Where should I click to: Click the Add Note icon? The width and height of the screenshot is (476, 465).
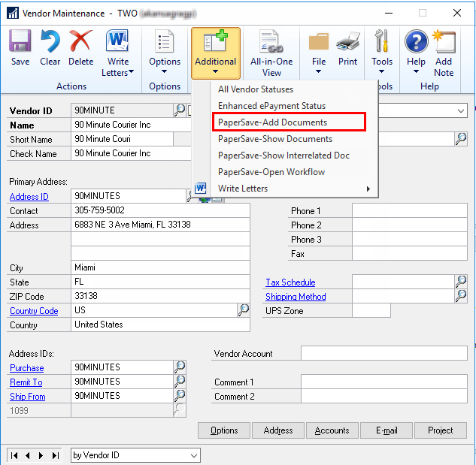click(444, 43)
